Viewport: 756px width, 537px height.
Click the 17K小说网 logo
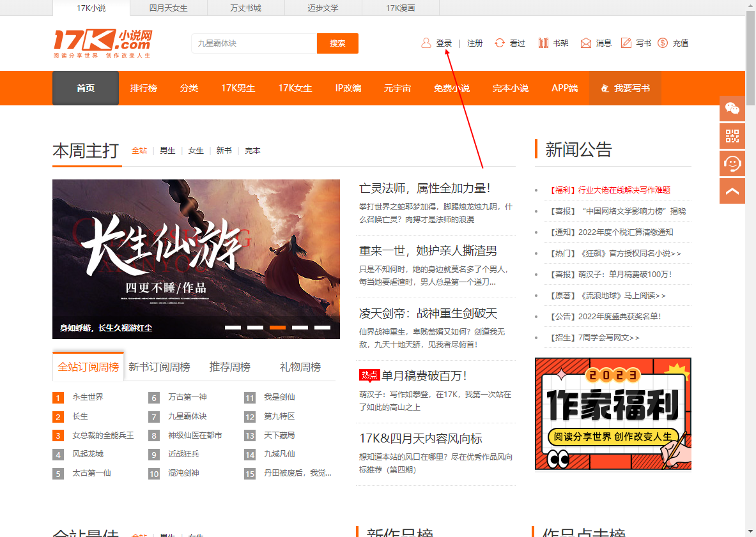pyautogui.click(x=103, y=43)
